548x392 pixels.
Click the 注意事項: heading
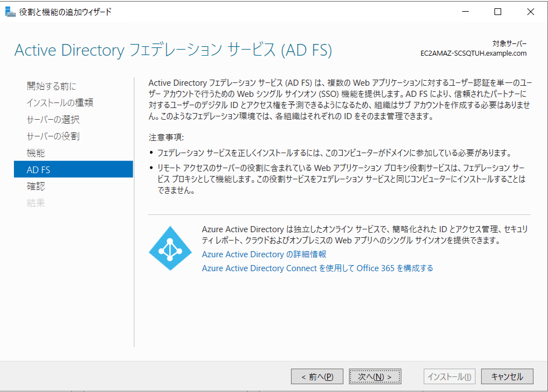[166, 137]
